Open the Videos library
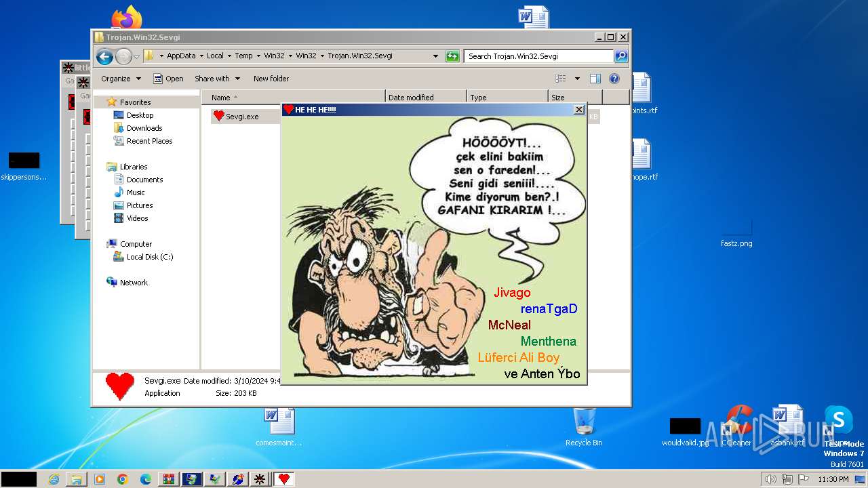 [137, 218]
